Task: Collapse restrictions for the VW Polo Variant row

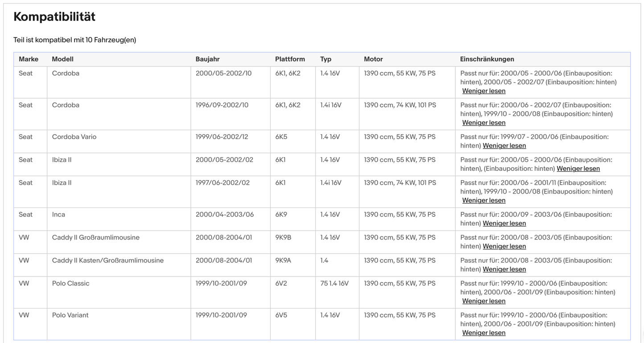Action: pos(484,333)
